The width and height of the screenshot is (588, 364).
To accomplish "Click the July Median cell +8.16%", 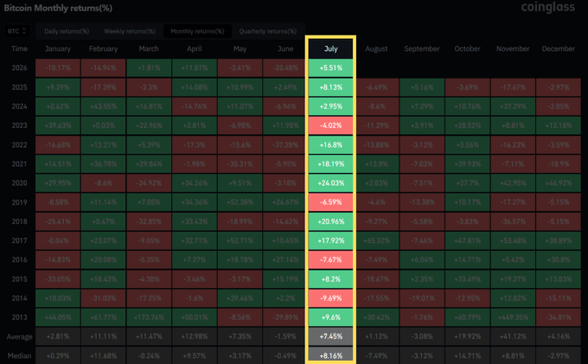I will [x=330, y=354].
